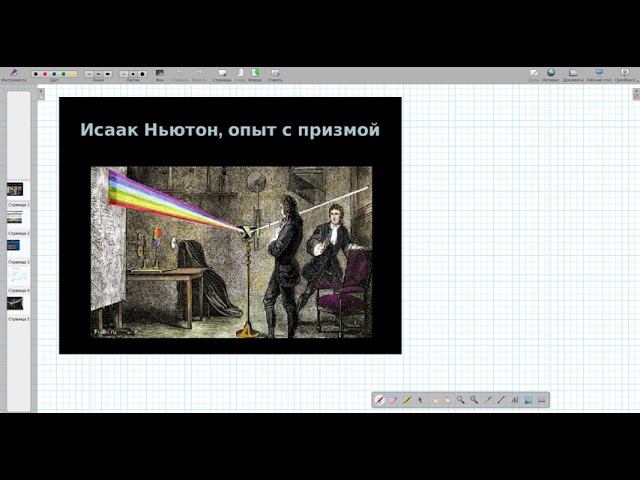This screenshot has width=640, height=480.
Task: Open Страница 1 thumbnail
Action: pos(15,189)
